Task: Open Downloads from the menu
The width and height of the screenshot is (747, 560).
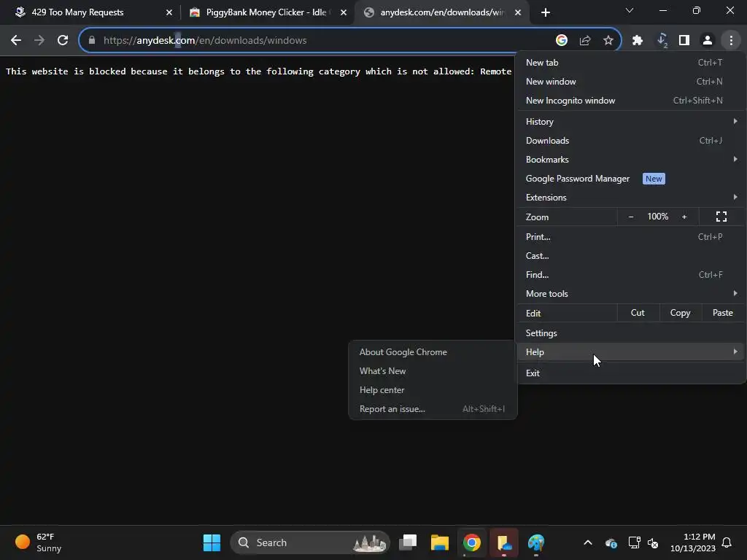Action: (x=631, y=141)
